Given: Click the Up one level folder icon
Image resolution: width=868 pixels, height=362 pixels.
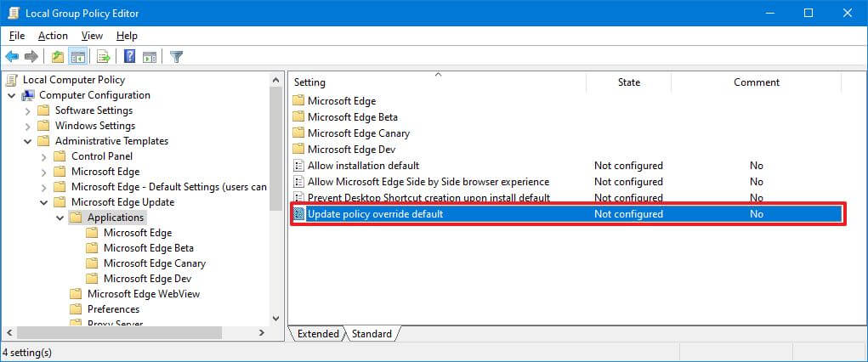Looking at the screenshot, I should 58,56.
